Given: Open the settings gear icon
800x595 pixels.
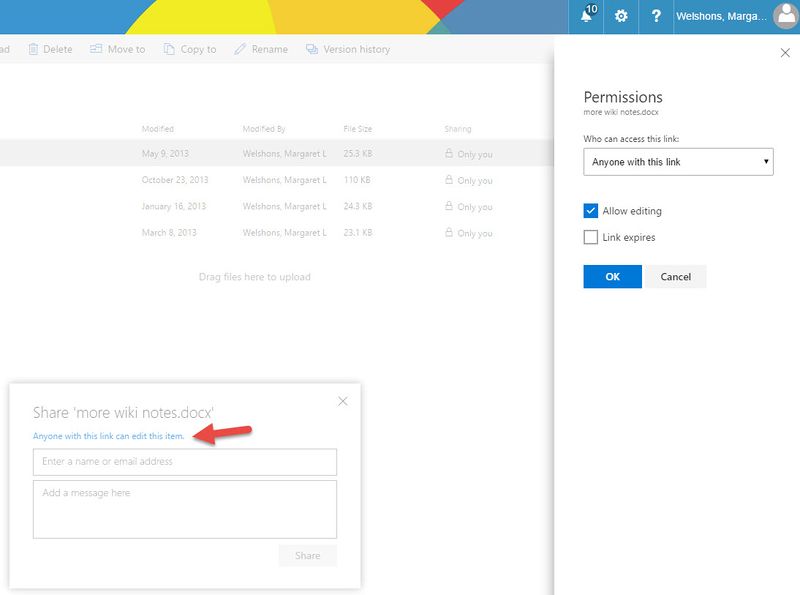Looking at the screenshot, I should pos(621,17).
